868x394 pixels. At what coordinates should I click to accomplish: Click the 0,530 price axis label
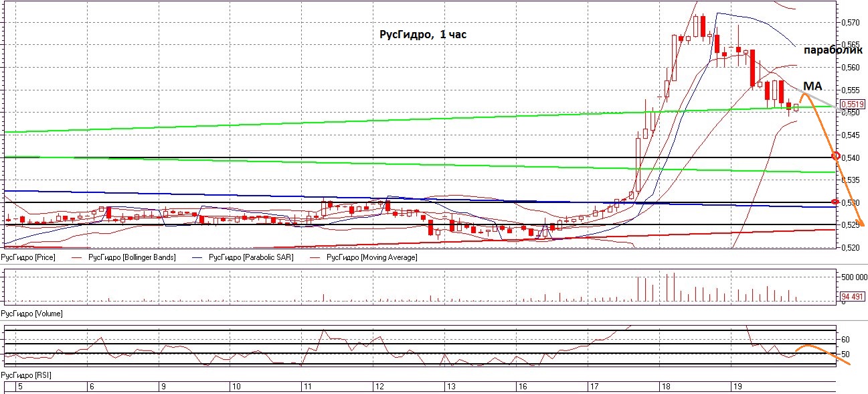tap(850, 202)
